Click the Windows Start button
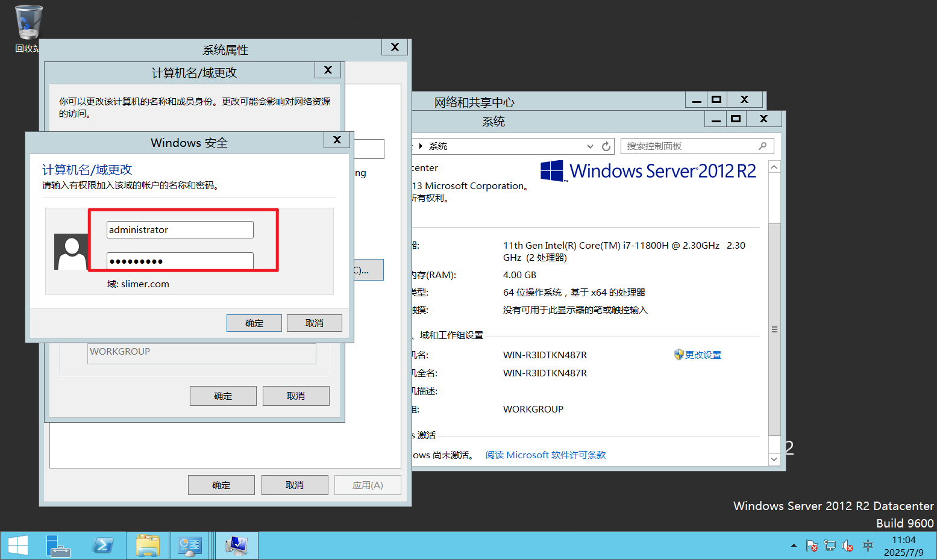 coord(17,546)
